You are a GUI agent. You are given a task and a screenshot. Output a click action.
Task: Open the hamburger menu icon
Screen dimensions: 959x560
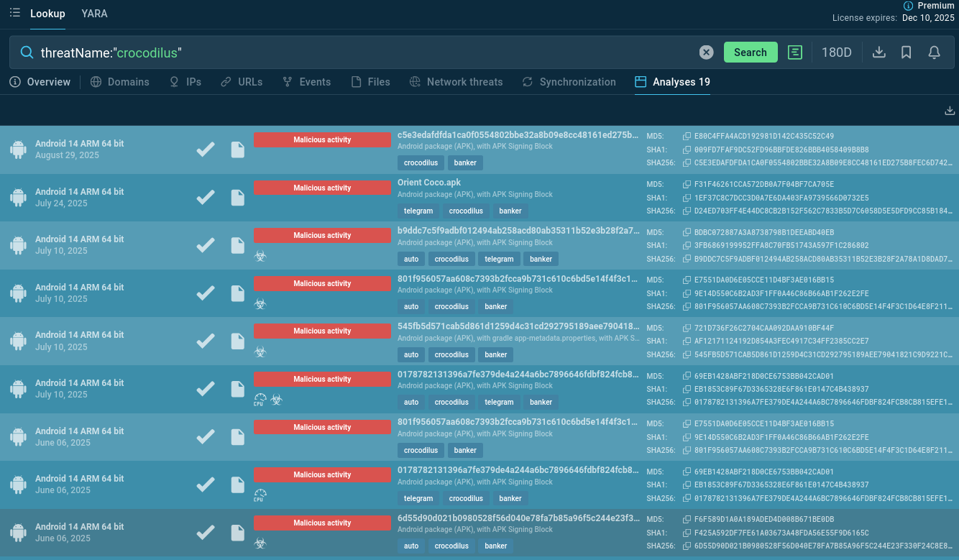click(x=15, y=13)
